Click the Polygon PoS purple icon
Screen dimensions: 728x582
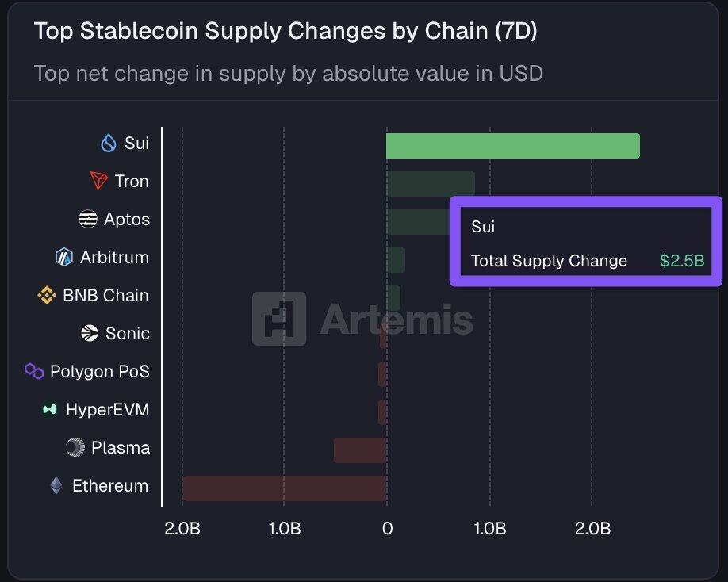[33, 371]
